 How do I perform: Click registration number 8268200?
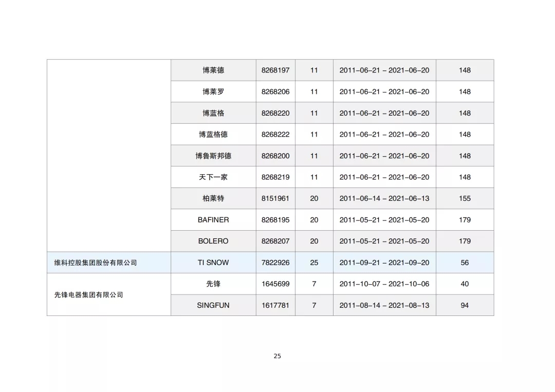pos(275,156)
